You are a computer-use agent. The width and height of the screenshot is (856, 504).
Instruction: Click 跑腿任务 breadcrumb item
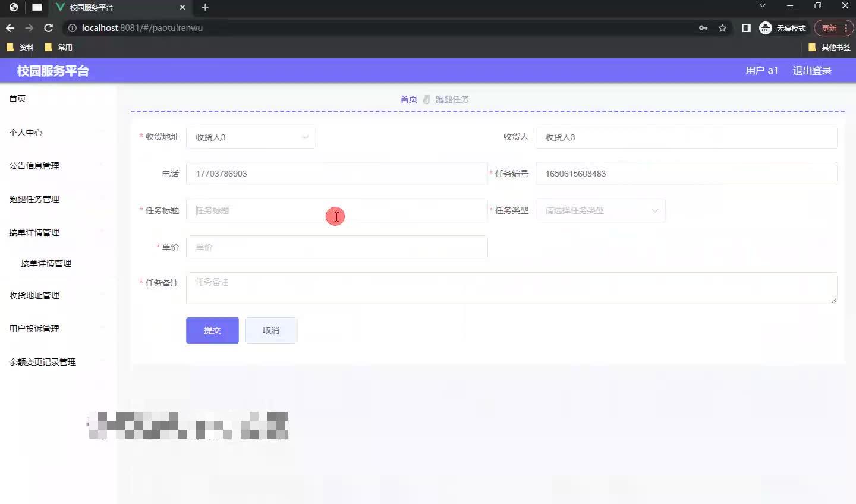click(x=452, y=99)
